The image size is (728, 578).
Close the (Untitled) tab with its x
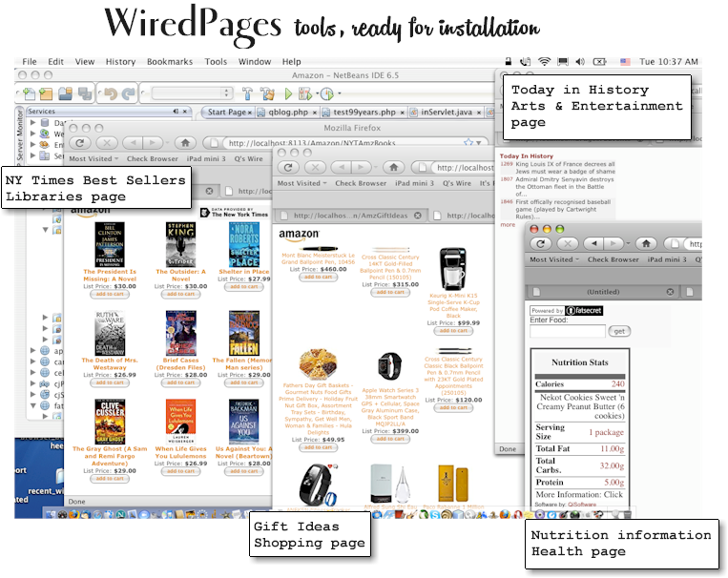670,292
